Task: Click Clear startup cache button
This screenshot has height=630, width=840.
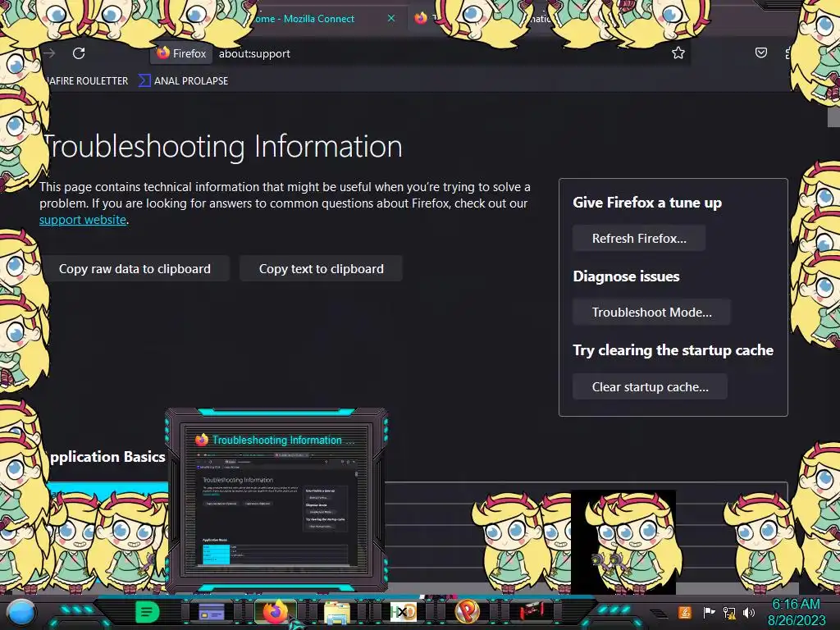Action: coord(650,387)
